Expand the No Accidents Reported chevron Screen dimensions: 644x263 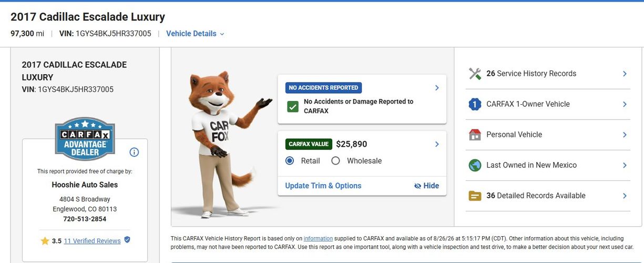437,88
